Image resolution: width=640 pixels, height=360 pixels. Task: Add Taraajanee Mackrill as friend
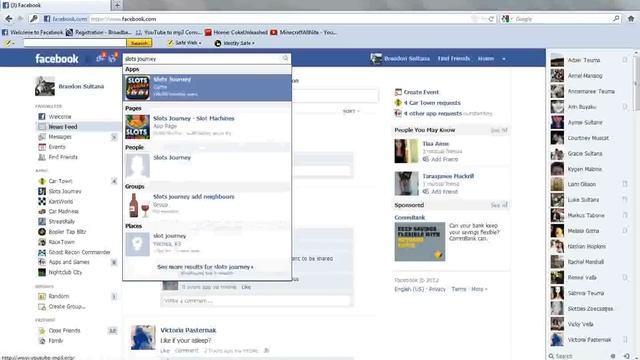pyautogui.click(x=444, y=191)
